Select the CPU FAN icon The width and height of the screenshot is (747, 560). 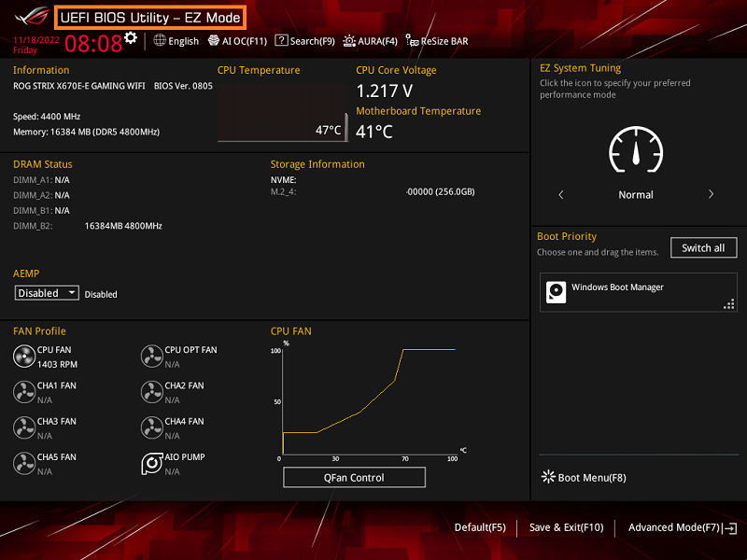(24, 357)
